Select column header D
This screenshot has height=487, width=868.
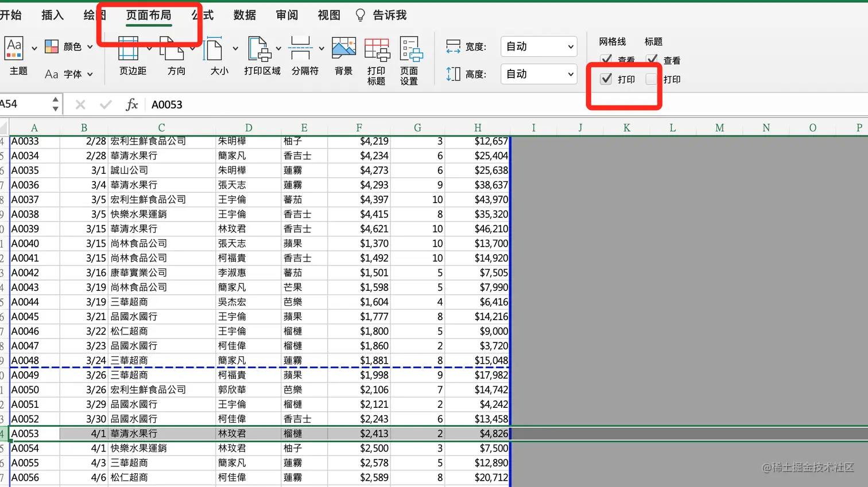coord(248,128)
